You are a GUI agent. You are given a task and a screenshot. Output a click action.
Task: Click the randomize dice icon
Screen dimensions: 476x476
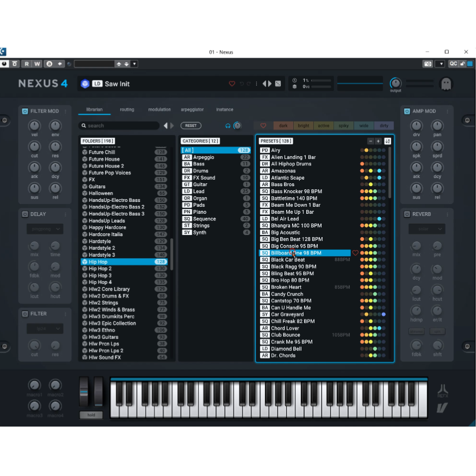(x=278, y=84)
